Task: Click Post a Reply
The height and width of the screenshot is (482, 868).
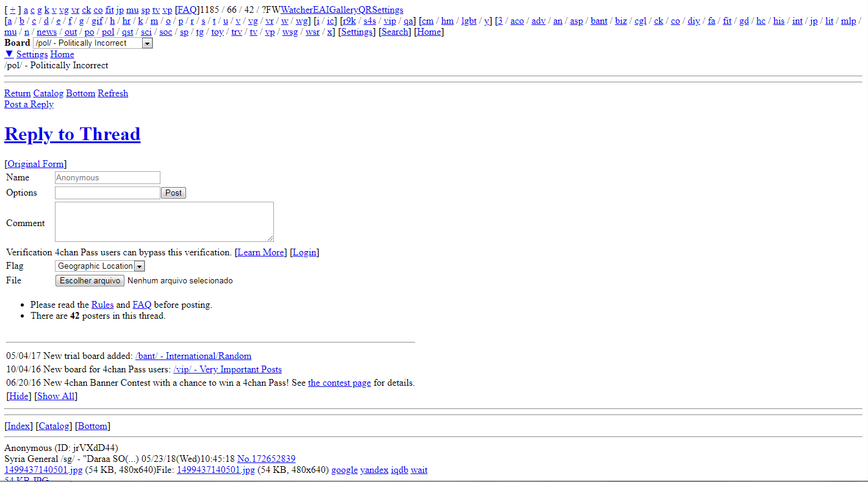Action: pos(29,104)
